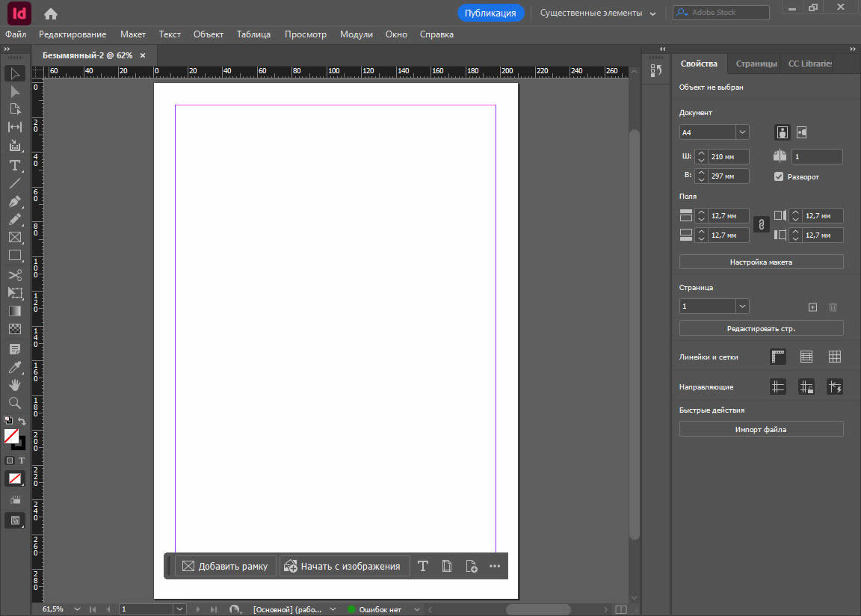Open the A4 page size dropdown
861x616 pixels.
tap(742, 132)
